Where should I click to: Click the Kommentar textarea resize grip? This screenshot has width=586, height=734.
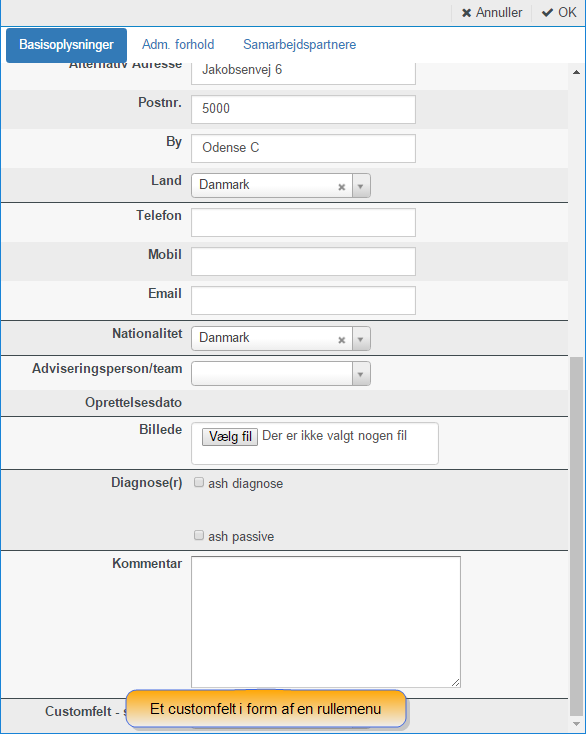[456, 683]
